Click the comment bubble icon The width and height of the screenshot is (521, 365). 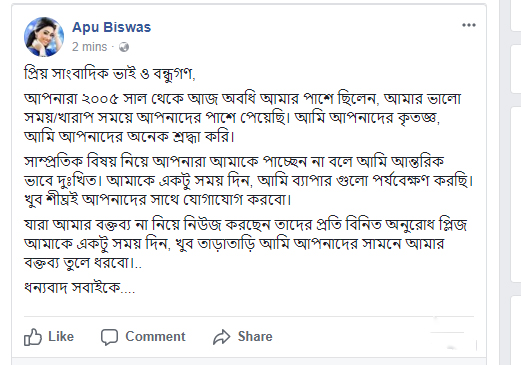[x=109, y=337]
